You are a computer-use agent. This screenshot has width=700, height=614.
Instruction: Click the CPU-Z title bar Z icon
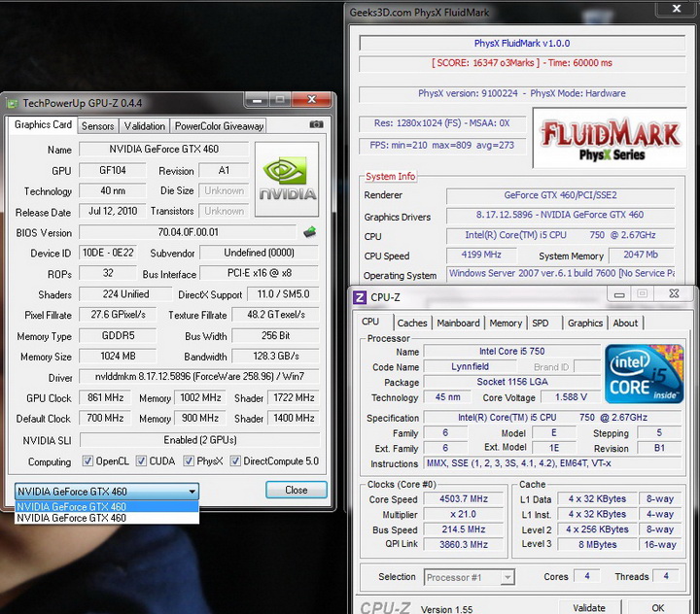pyautogui.click(x=360, y=297)
